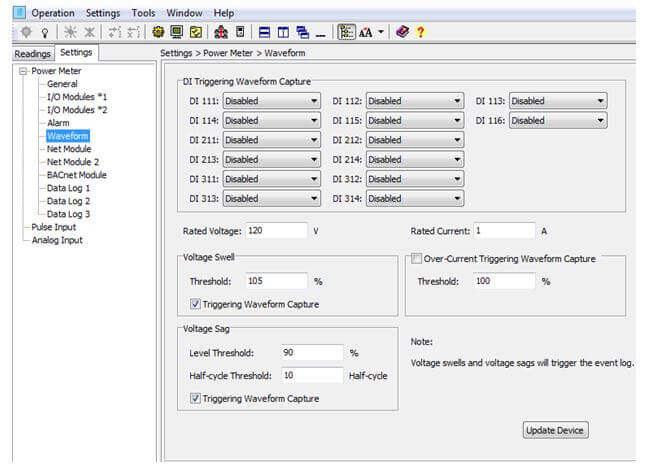This screenshot has height=473, width=655.
Task: Open the DI 111 dropdown
Action: [271, 101]
